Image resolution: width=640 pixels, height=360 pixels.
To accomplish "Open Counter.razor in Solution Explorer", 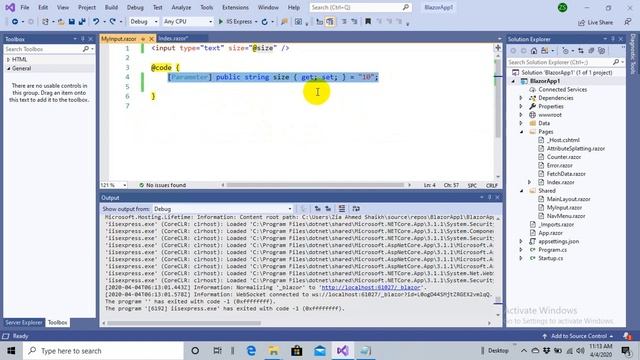I will pos(564,157).
